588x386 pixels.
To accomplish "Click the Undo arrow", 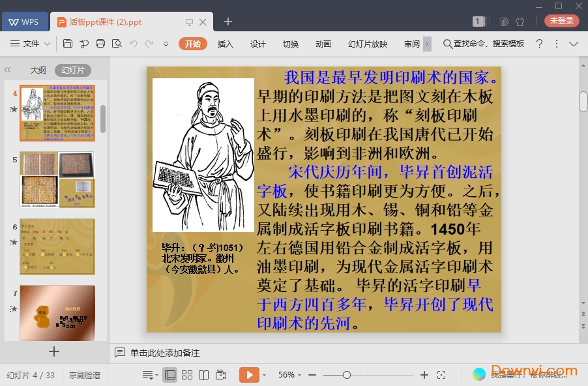I will 133,44.
